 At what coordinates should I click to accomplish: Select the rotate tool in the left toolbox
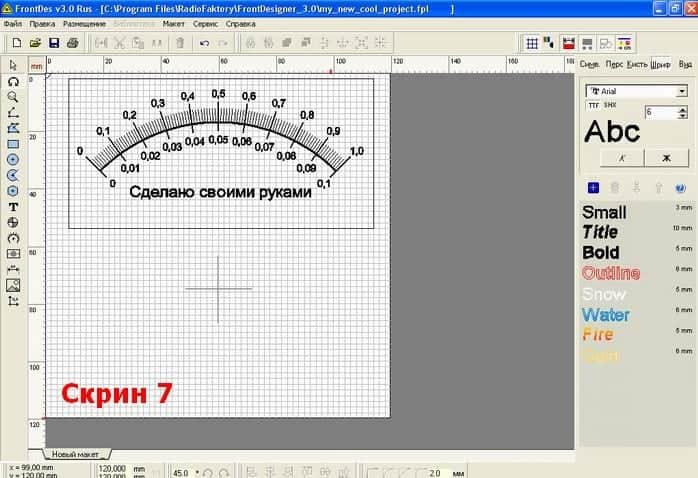point(13,81)
